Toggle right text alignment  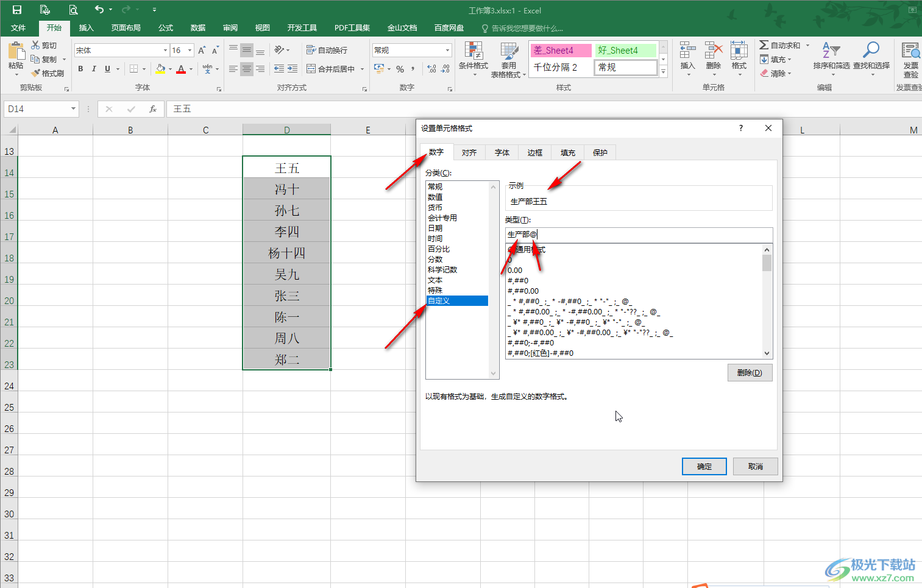260,69
